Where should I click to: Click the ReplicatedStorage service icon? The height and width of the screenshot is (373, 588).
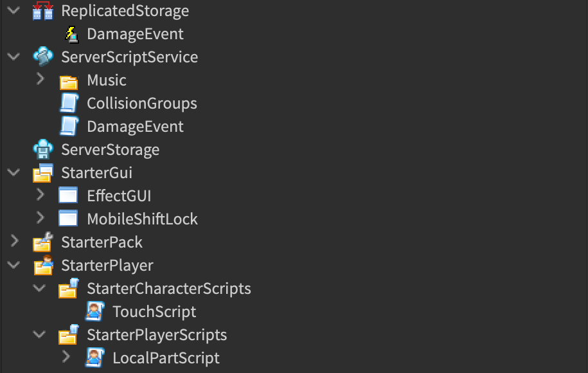[43, 11]
